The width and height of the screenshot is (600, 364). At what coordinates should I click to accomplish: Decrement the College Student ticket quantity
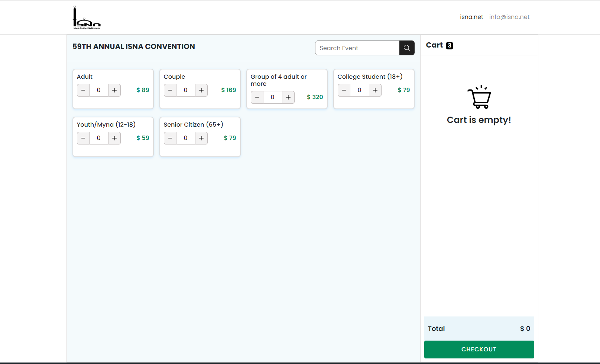pos(344,90)
